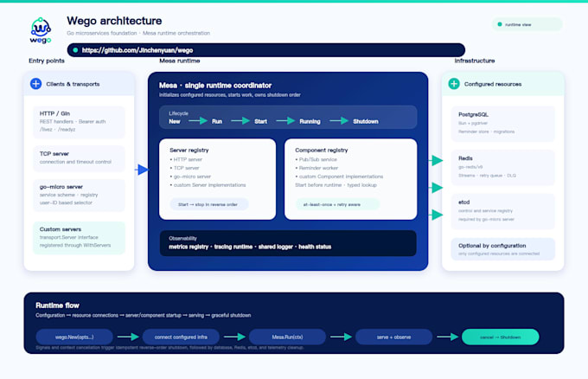
Task: Select the PostgreSQL resource card
Action: [x=502, y=124]
